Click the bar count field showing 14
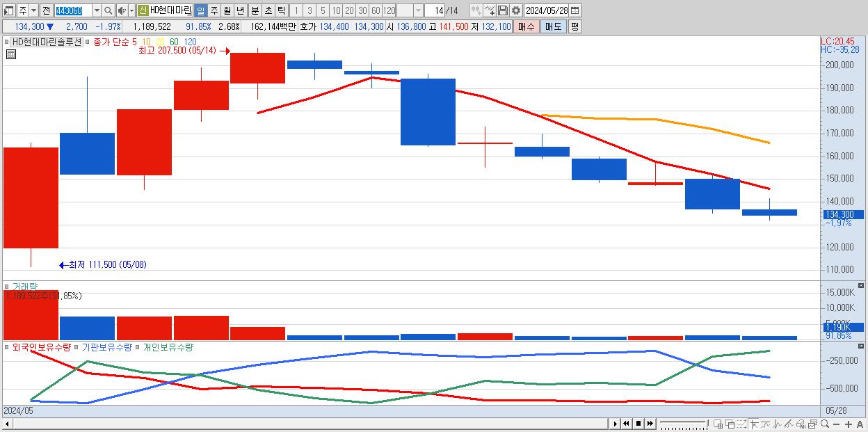The height and width of the screenshot is (432, 868). (x=436, y=10)
